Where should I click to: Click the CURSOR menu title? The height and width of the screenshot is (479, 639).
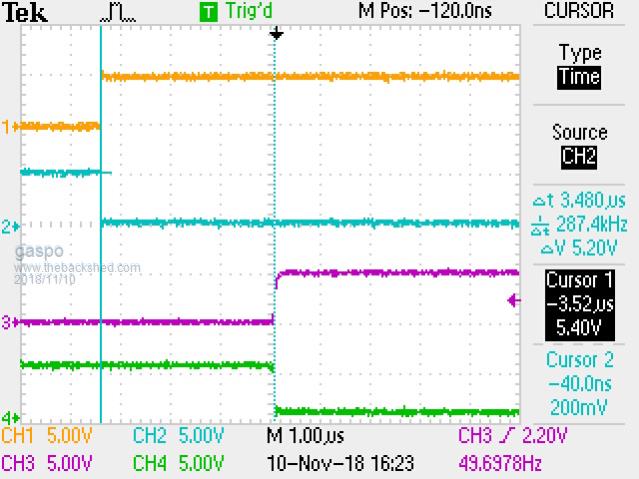tap(580, 11)
